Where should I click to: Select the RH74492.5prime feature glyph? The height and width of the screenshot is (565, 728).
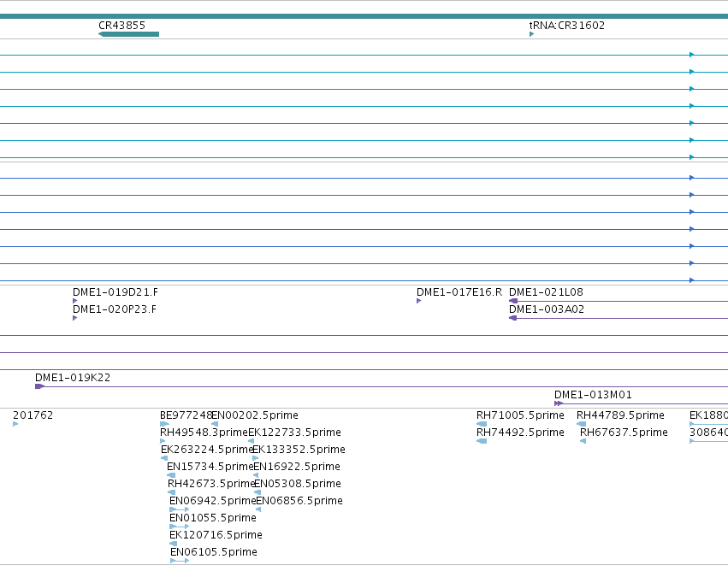pyautogui.click(x=482, y=441)
